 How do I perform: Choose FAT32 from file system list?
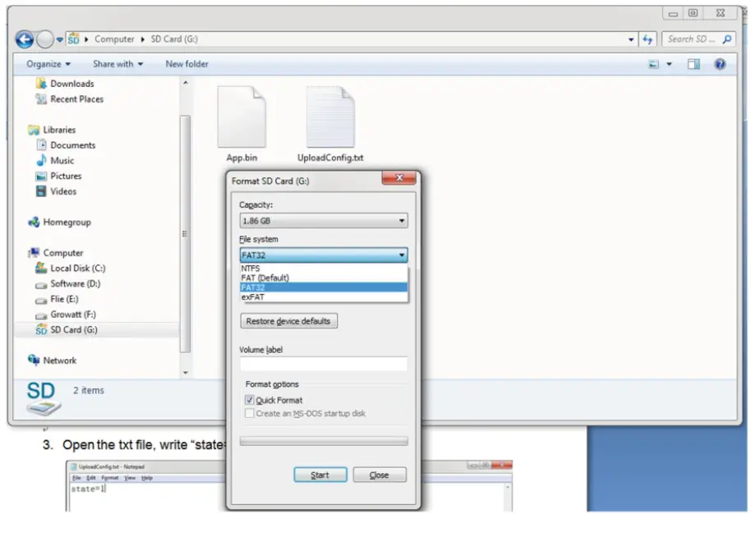[x=324, y=287]
